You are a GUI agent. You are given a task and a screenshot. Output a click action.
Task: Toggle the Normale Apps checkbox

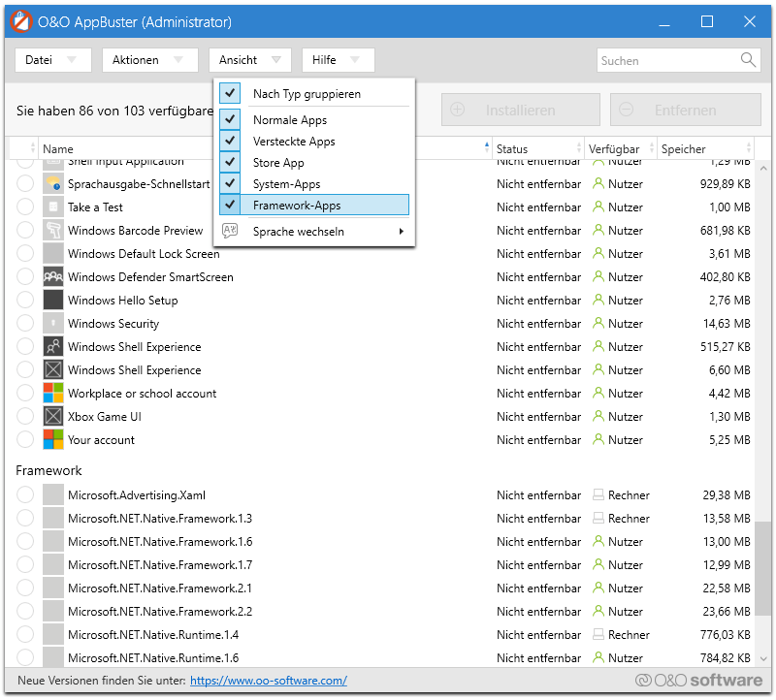point(230,119)
